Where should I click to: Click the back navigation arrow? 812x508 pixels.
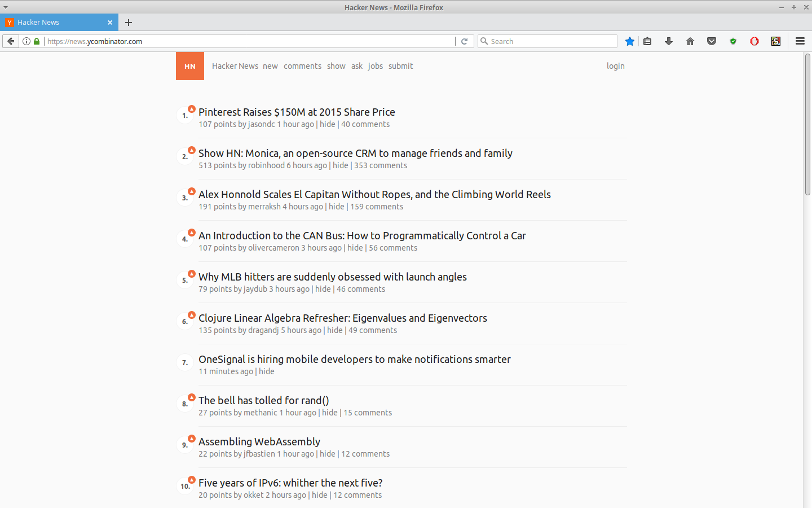[10, 41]
